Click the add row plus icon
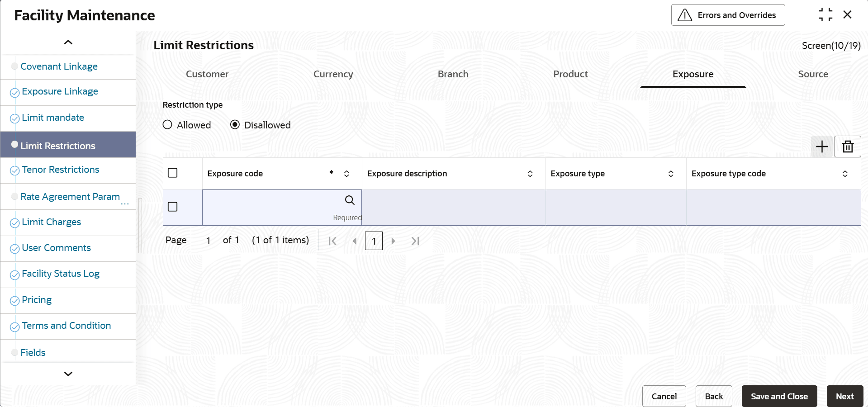The height and width of the screenshot is (407, 868). point(821,147)
